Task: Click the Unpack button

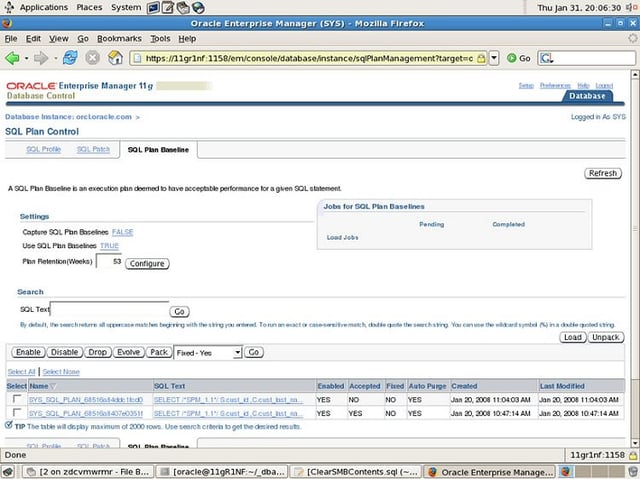Action: pyautogui.click(x=606, y=337)
